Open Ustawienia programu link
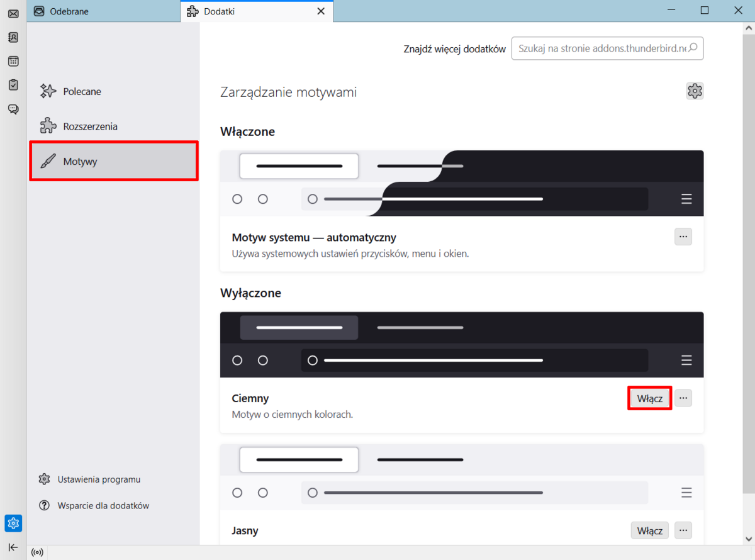 coord(98,479)
